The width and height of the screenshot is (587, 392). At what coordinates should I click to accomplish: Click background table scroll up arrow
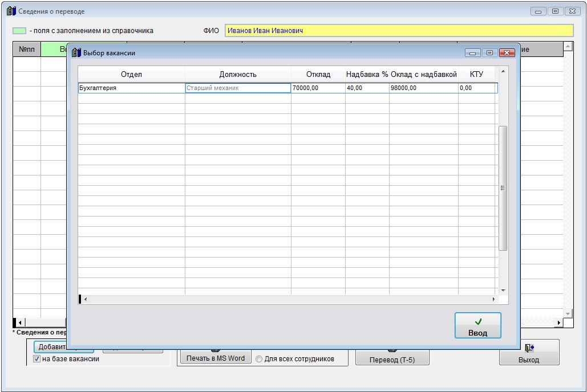[x=568, y=46]
